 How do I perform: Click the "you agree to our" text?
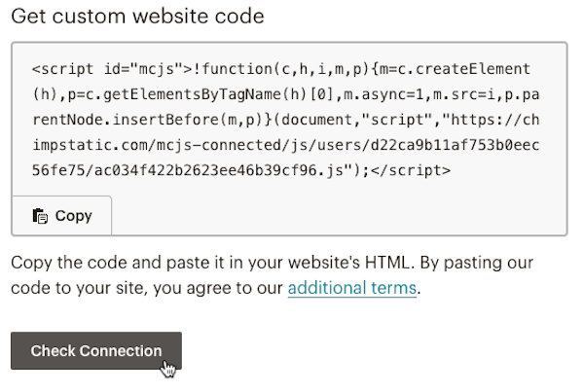tap(217, 288)
